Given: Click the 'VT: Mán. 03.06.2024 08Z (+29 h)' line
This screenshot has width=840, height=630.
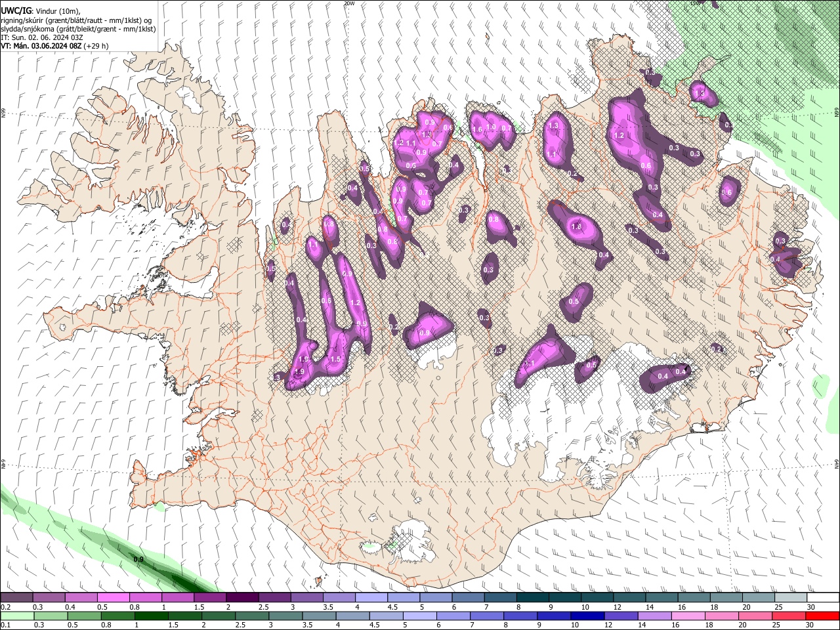Looking at the screenshot, I should tap(54, 46).
